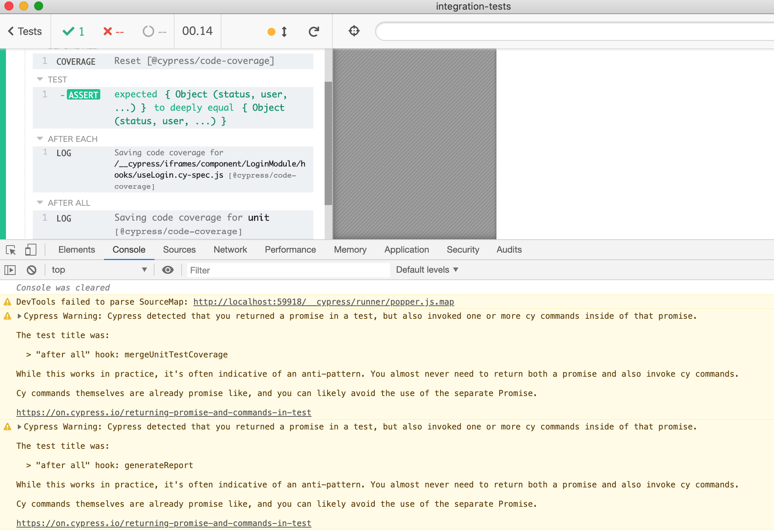774x532 pixels.
Task: Toggle the live expression eye icon
Action: click(x=168, y=270)
